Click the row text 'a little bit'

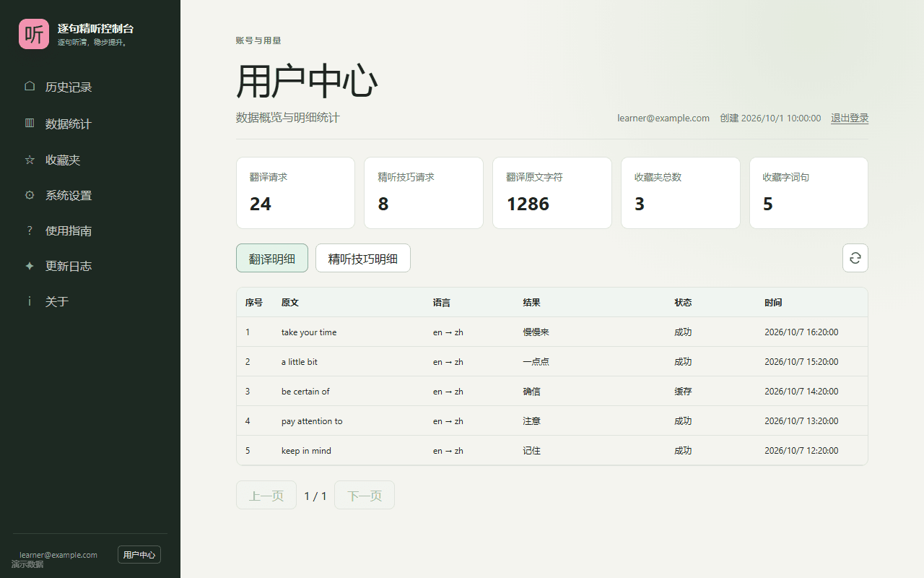(300, 362)
